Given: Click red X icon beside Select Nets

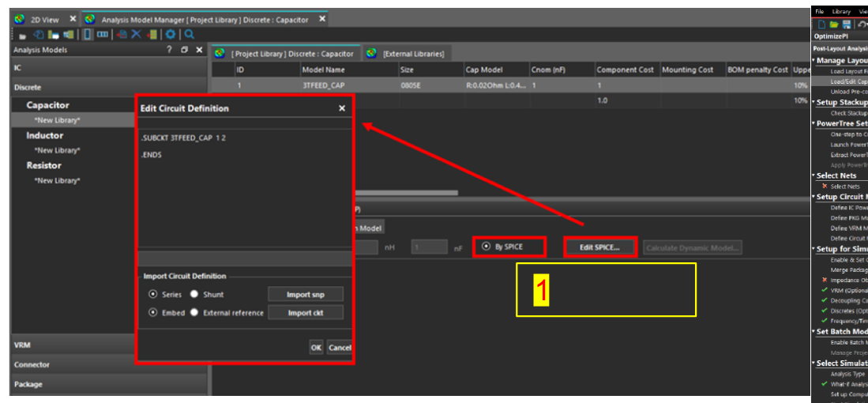Looking at the screenshot, I should [825, 186].
